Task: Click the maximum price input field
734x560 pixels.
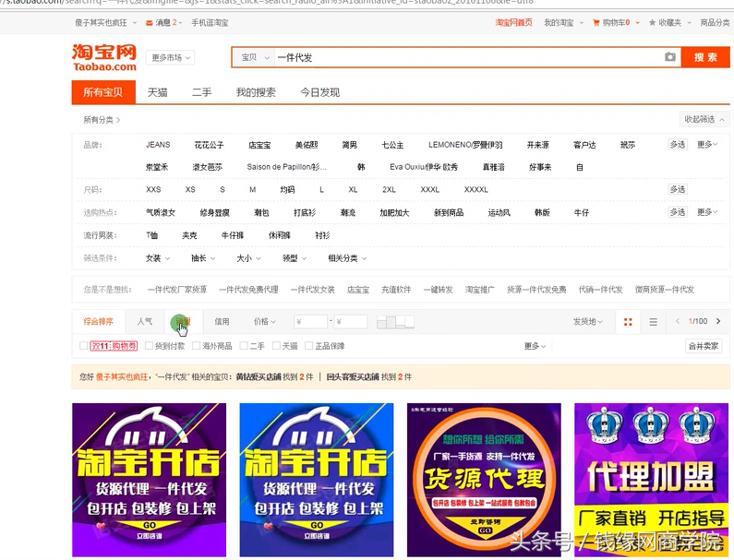Action: (350, 321)
